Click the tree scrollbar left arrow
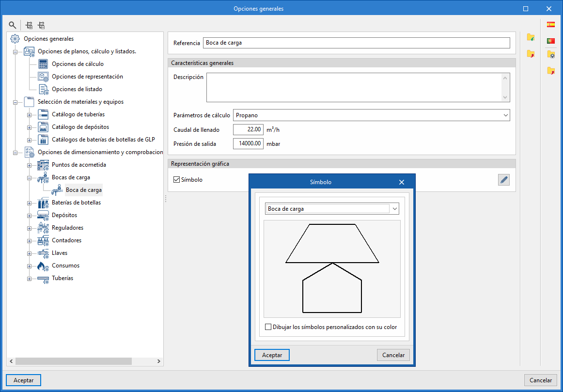Image resolution: width=563 pixels, height=392 pixels. tap(11, 361)
